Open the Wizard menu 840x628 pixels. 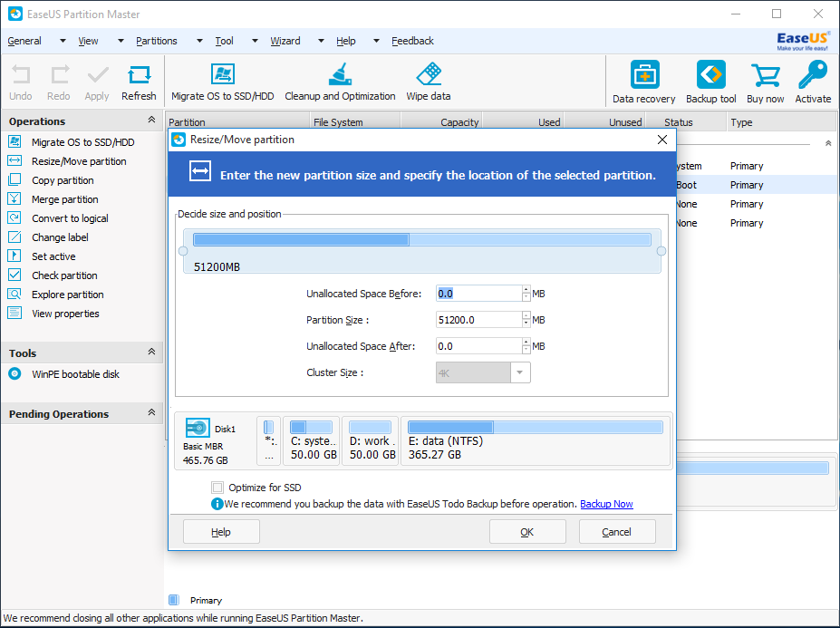(x=285, y=41)
